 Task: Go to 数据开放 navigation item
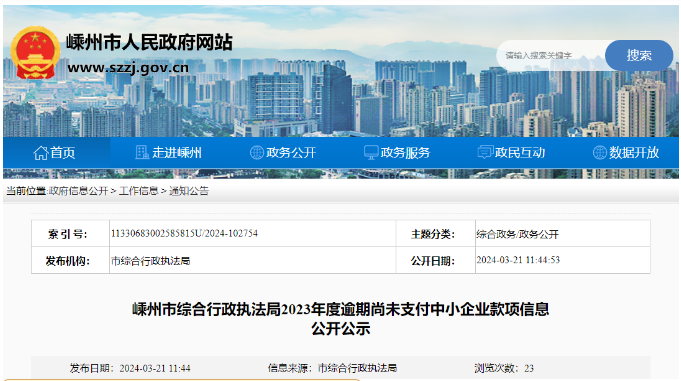coord(626,152)
